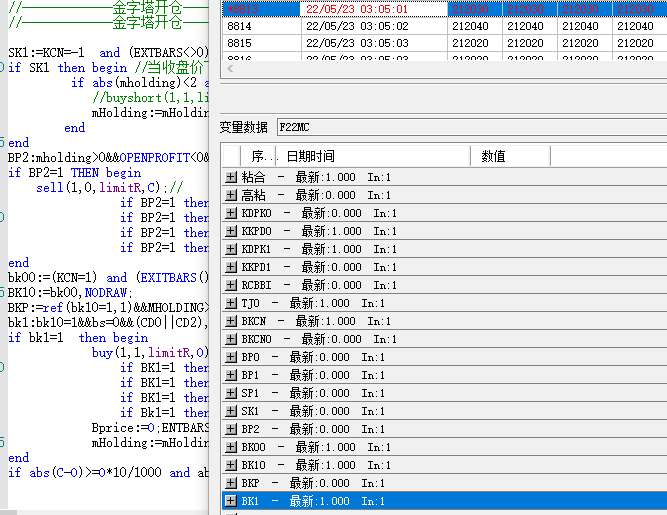
Task: Click code line starting 'buy(1,1,limitR,O)'
Action: tap(150, 353)
